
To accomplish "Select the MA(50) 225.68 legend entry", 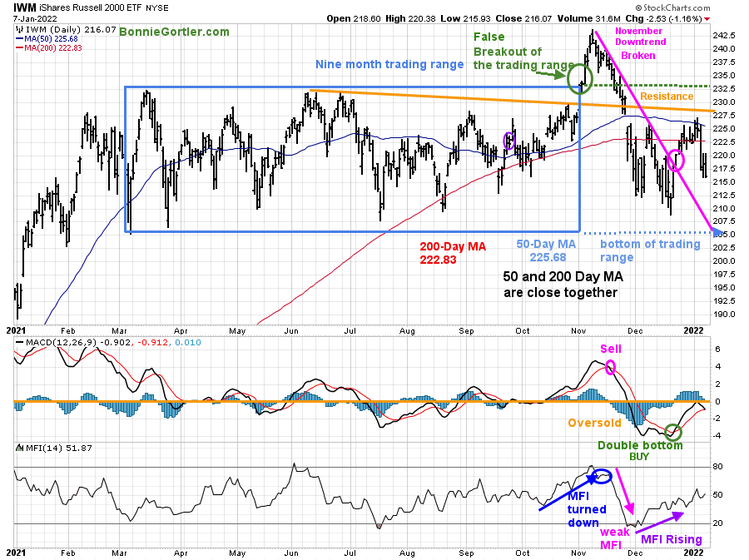I will 47,38.
